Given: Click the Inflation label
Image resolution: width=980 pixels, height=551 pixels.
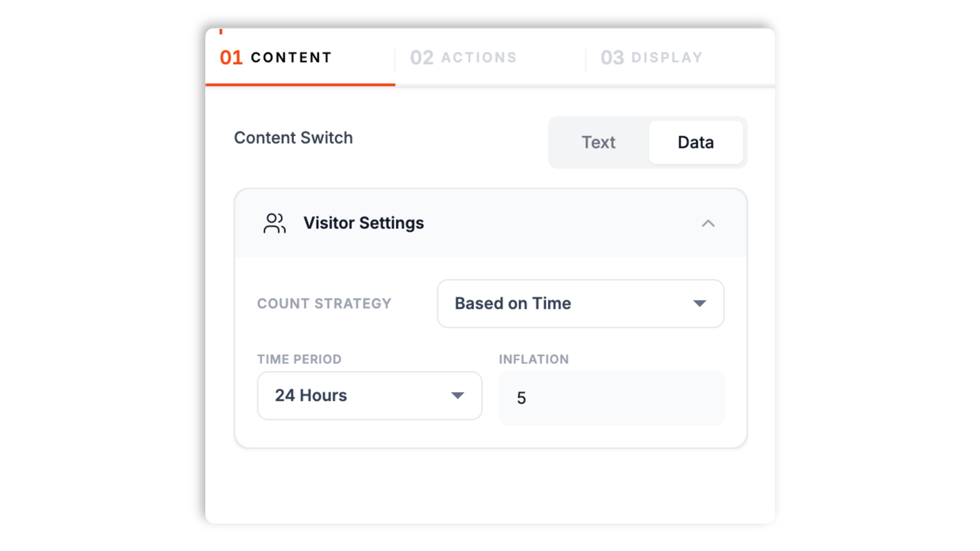Looking at the screenshot, I should 533,359.
